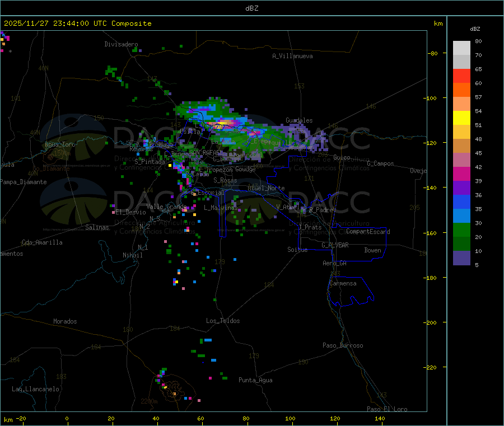Click the 54 dBZ yellow legend swatch
The height and width of the screenshot is (426, 504).
461,118
